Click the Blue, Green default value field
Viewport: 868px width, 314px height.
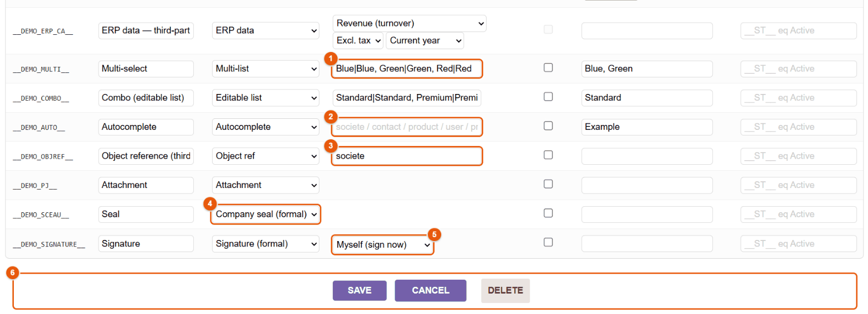click(x=647, y=69)
